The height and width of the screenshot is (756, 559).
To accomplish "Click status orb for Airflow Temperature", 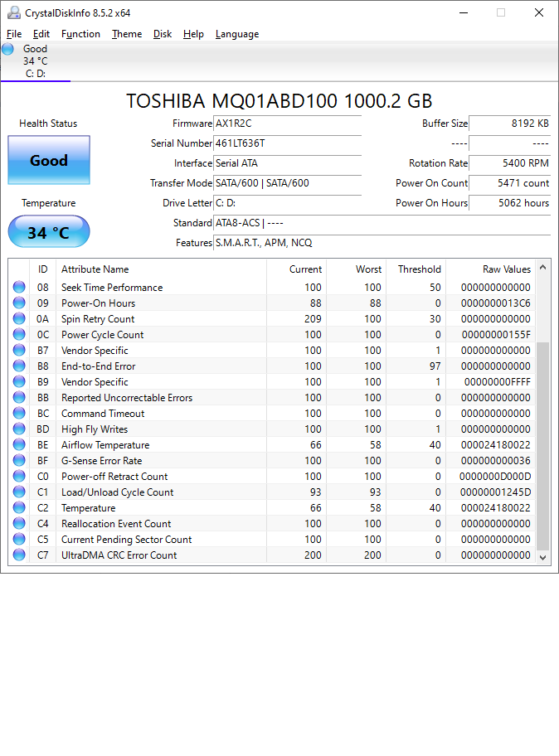I will point(19,444).
